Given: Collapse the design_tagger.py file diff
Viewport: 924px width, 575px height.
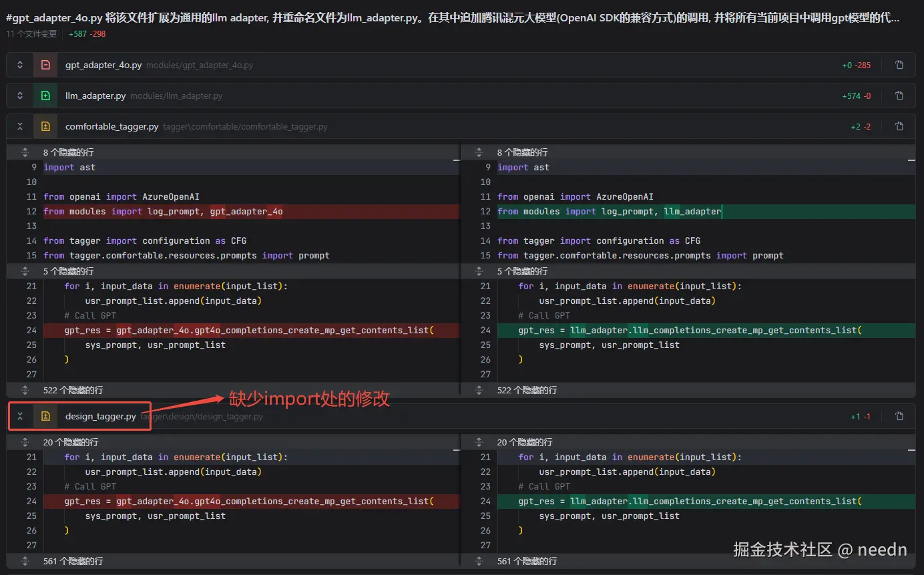Looking at the screenshot, I should pos(20,416).
